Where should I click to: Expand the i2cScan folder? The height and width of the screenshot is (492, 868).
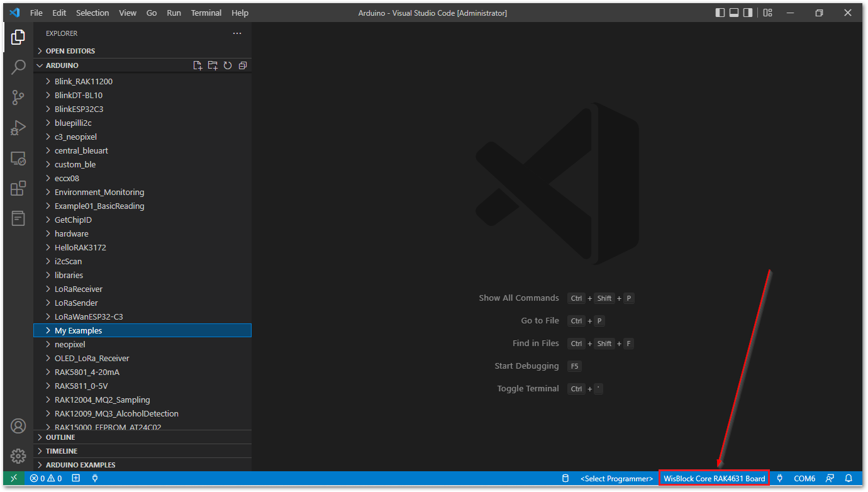tap(142, 262)
